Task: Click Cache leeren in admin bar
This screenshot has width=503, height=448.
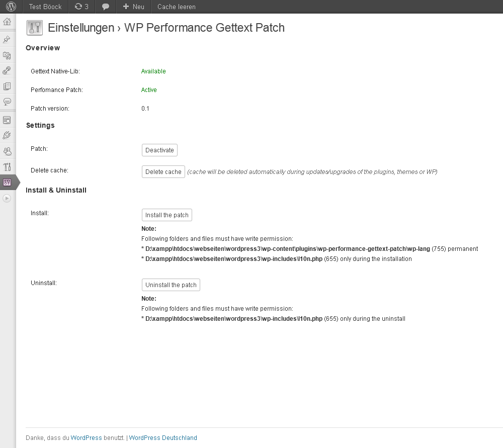Action: 177,7
